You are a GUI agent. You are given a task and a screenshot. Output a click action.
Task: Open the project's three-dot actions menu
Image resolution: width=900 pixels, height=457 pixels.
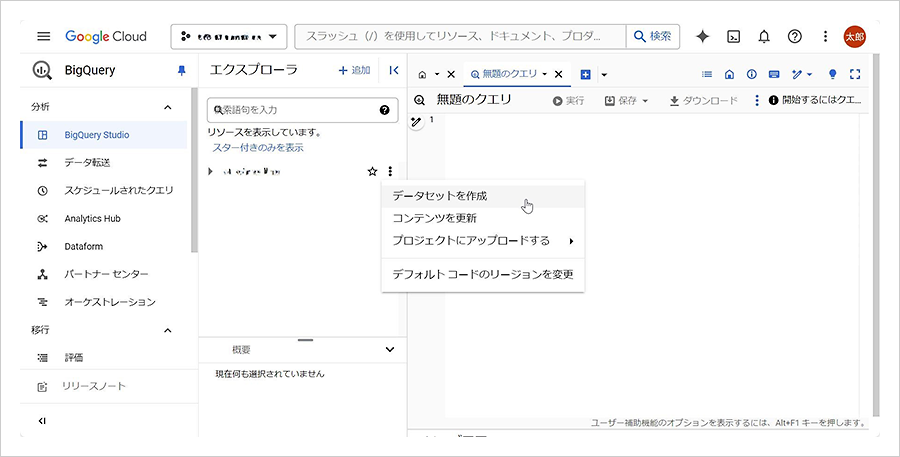(x=390, y=171)
